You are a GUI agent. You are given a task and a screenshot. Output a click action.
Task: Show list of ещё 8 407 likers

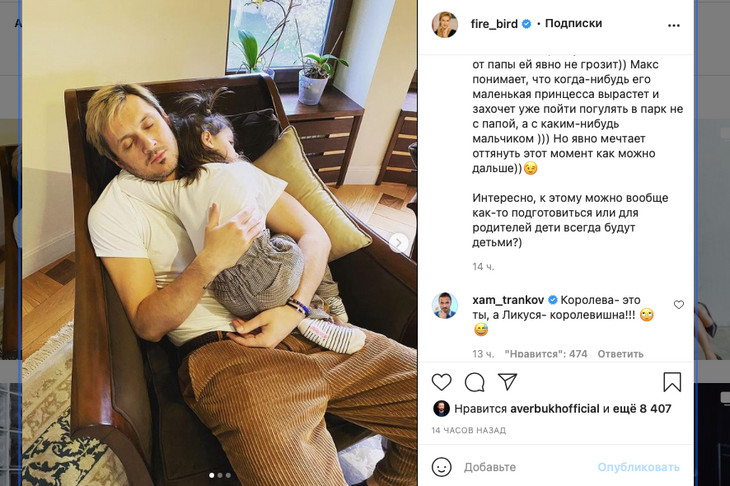pyautogui.click(x=642, y=409)
